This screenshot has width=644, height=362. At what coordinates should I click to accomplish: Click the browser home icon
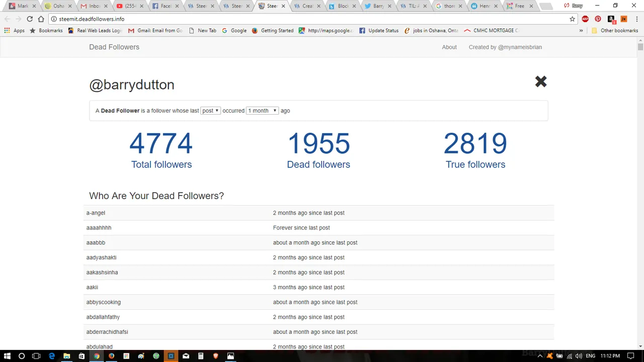[x=41, y=19]
